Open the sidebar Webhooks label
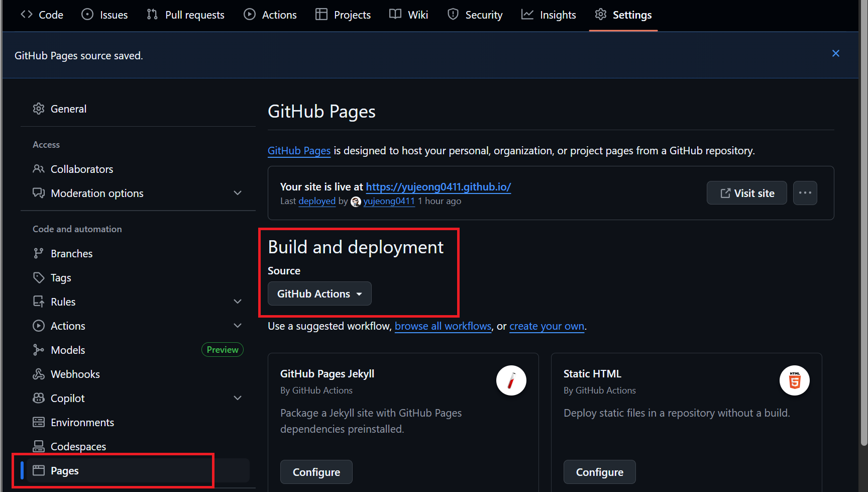The width and height of the screenshot is (868, 492). (x=75, y=374)
